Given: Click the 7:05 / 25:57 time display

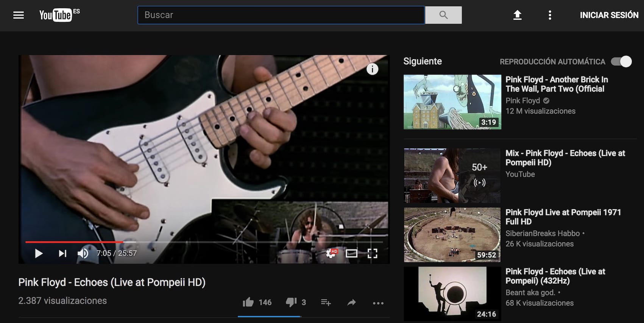Looking at the screenshot, I should pyautogui.click(x=117, y=253).
